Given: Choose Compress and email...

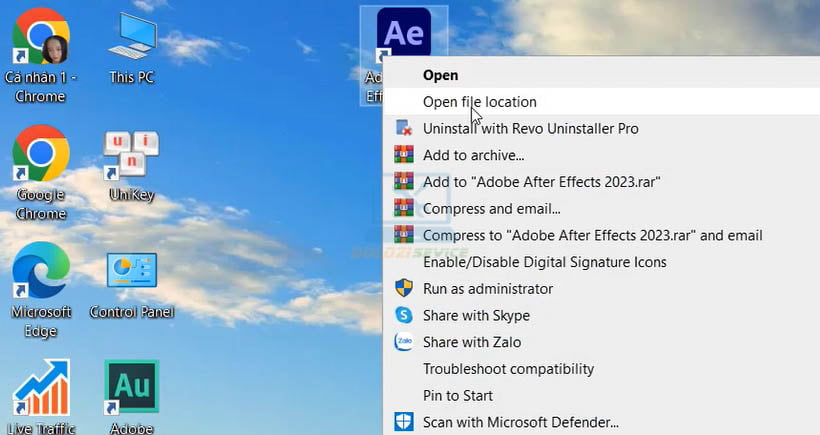Looking at the screenshot, I should (601, 208).
